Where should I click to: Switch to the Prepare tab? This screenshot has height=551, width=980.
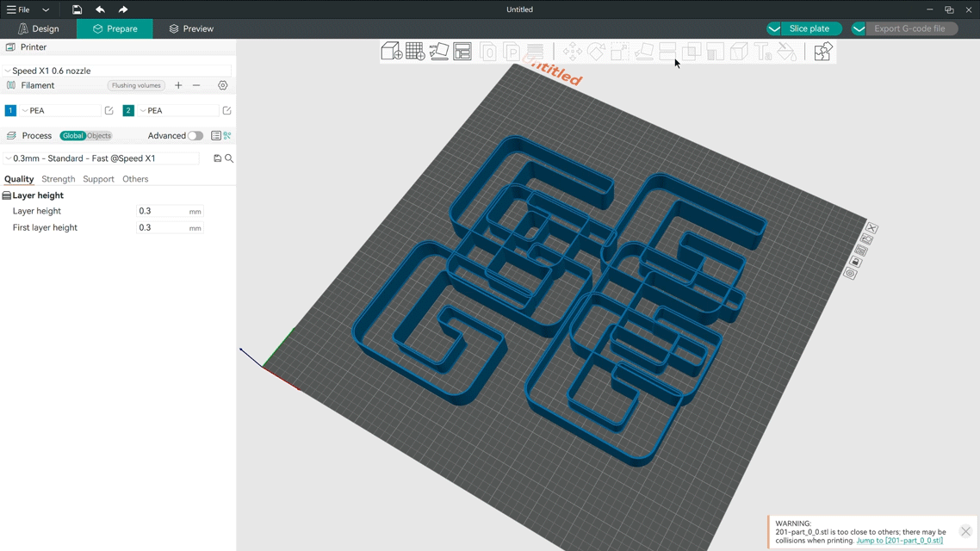pyautogui.click(x=115, y=28)
